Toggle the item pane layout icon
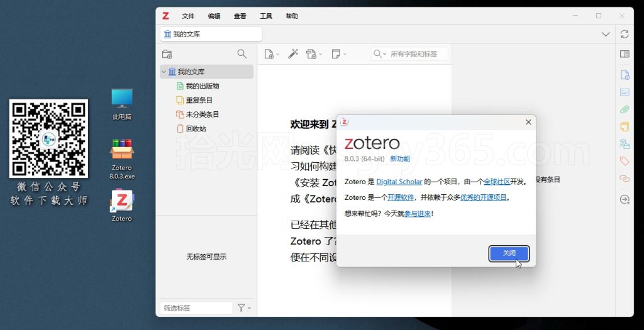644x330 pixels. pyautogui.click(x=625, y=54)
